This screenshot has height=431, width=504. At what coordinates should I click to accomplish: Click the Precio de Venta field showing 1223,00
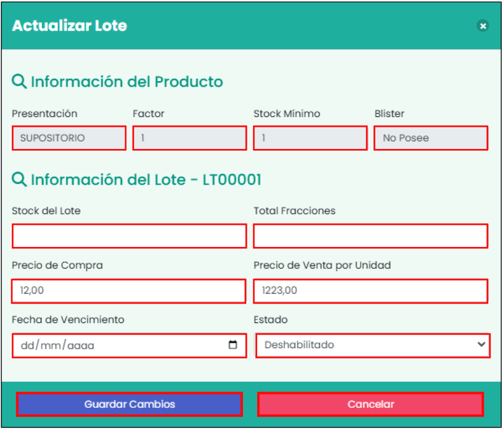[x=371, y=291]
